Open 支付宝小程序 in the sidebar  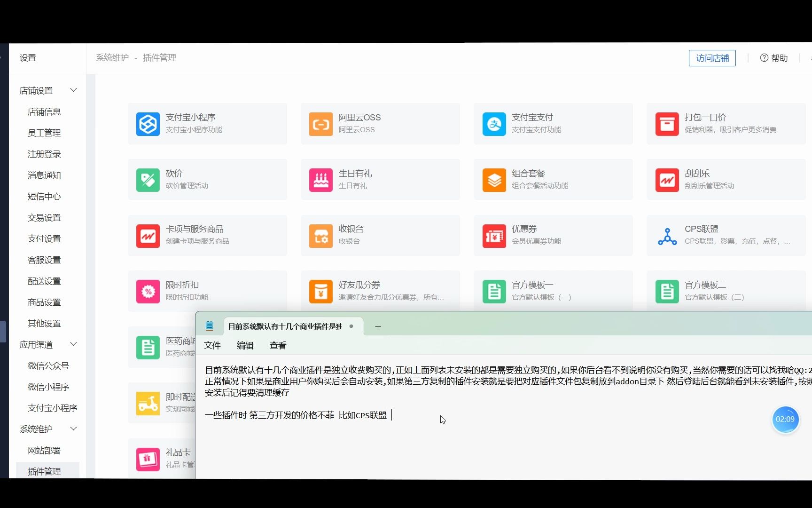(x=53, y=408)
